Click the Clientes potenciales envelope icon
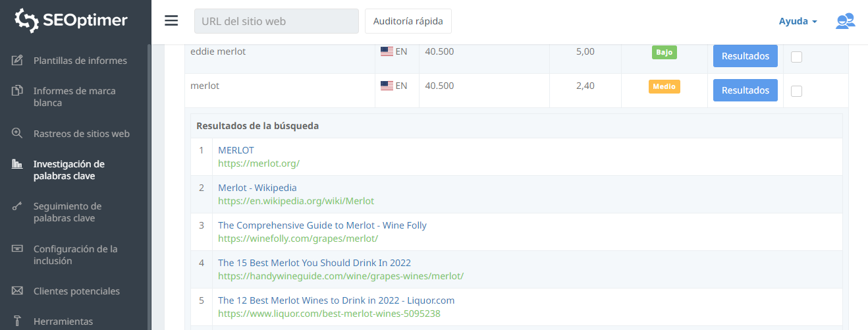Screen dimensions: 868x330 pyautogui.click(x=18, y=291)
